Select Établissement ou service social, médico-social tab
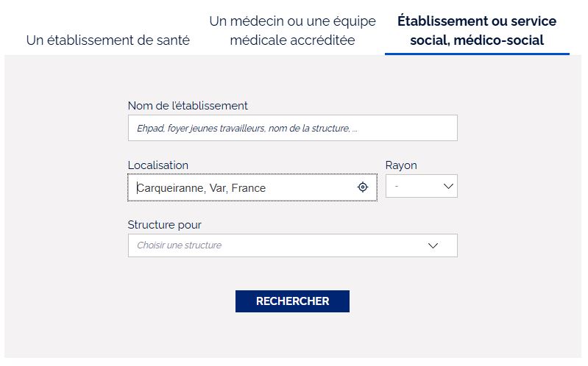Viewport: 588px width, 366px height. [477, 30]
